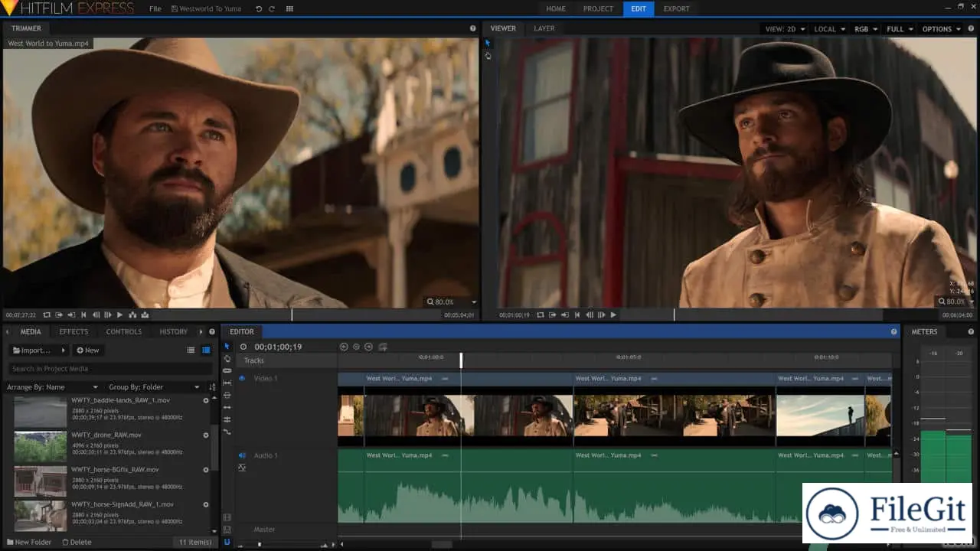Set Out point in Trimmer transport
Image resolution: width=980 pixels, height=551 pixels.
71,315
